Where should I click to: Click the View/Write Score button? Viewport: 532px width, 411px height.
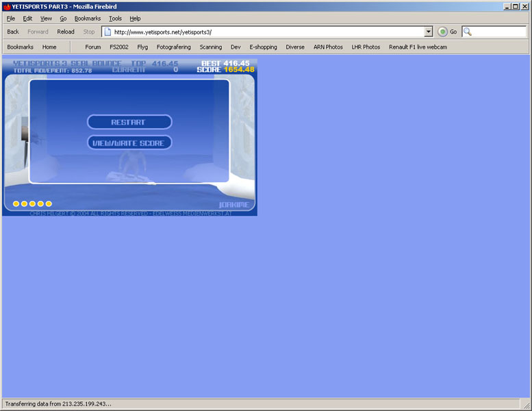pyautogui.click(x=129, y=143)
